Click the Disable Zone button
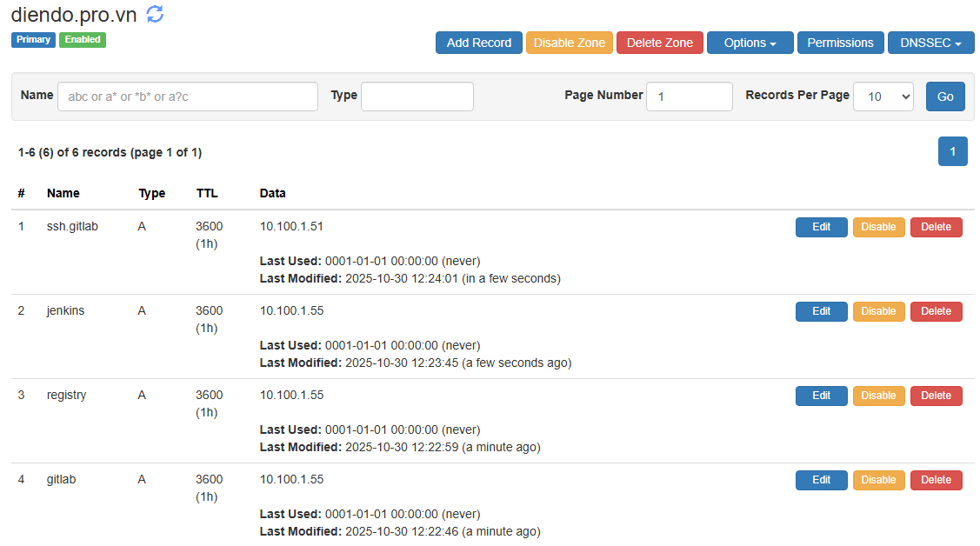 [570, 43]
